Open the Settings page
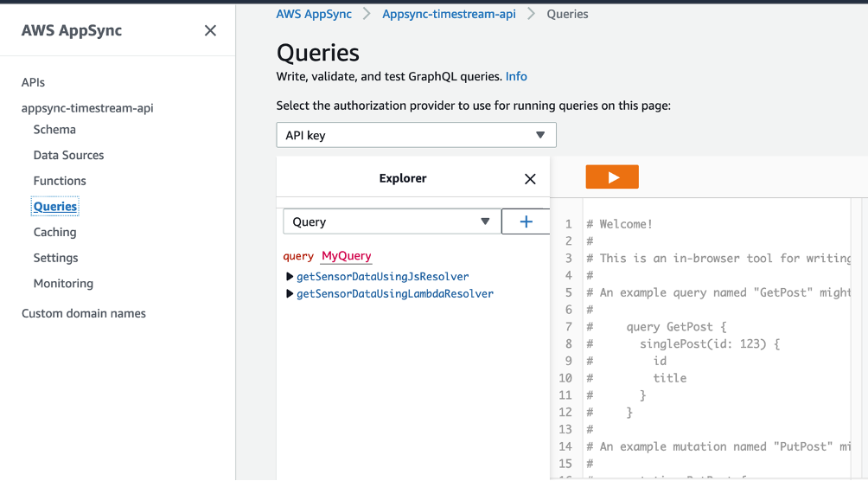 [56, 258]
